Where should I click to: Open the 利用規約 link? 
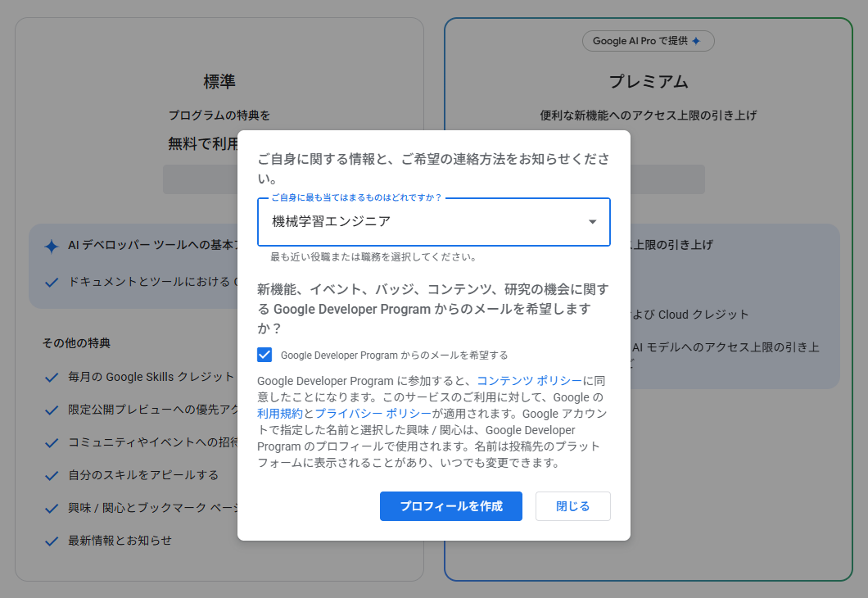point(280,414)
